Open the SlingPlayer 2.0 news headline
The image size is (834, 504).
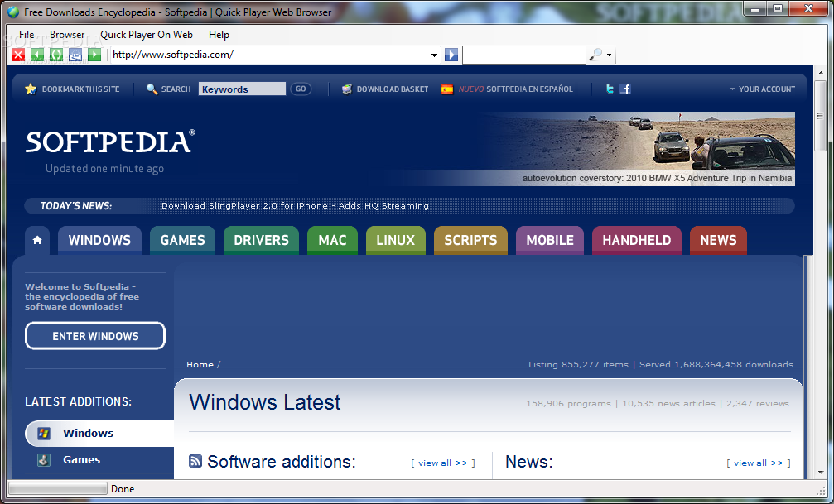pyautogui.click(x=295, y=206)
